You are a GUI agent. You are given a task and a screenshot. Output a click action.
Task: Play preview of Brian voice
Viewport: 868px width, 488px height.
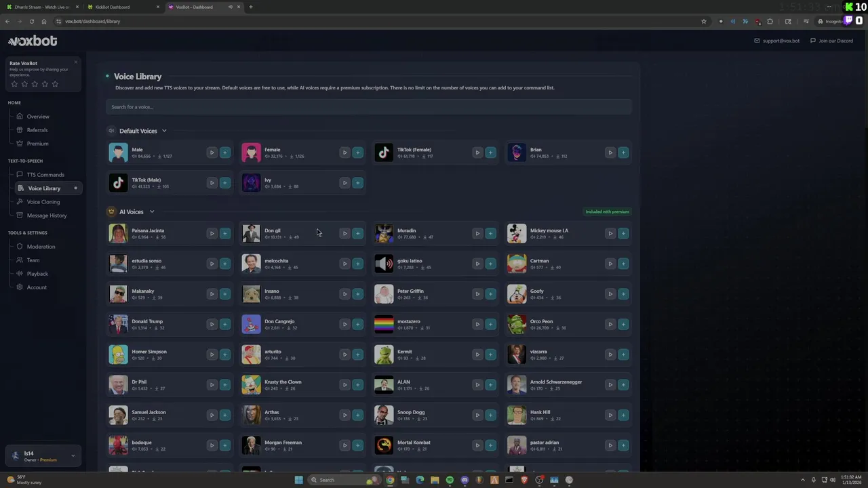tap(610, 152)
